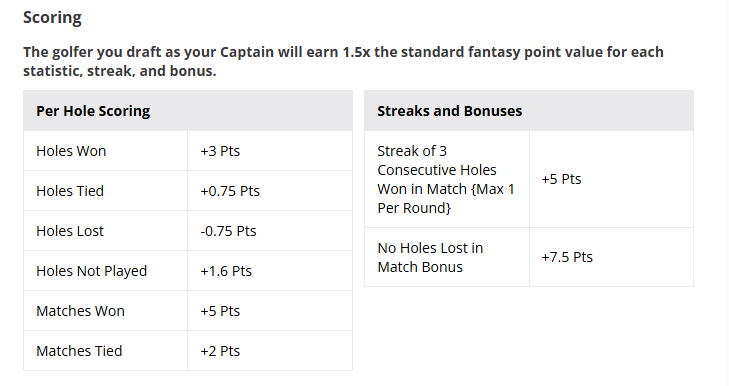Click the Captain 1.5x description paragraph
Image resolution: width=729 pixels, height=386 pixels.
[x=343, y=61]
